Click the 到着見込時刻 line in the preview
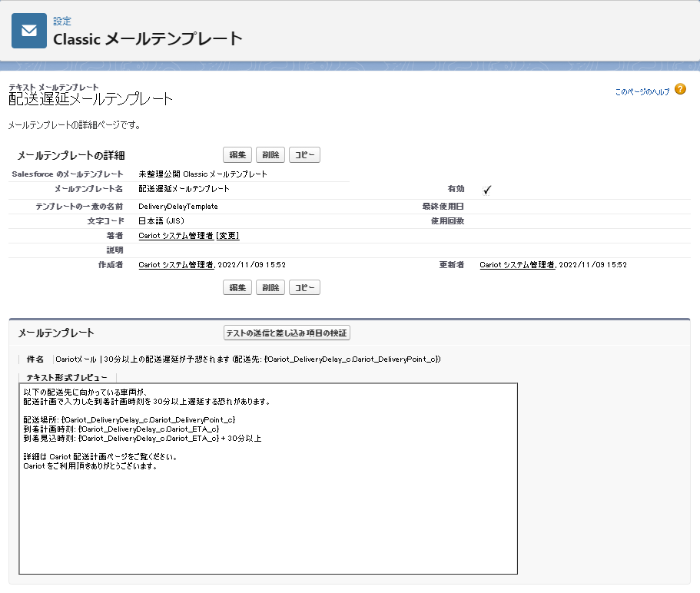The height and width of the screenshot is (593, 700). [x=142, y=439]
